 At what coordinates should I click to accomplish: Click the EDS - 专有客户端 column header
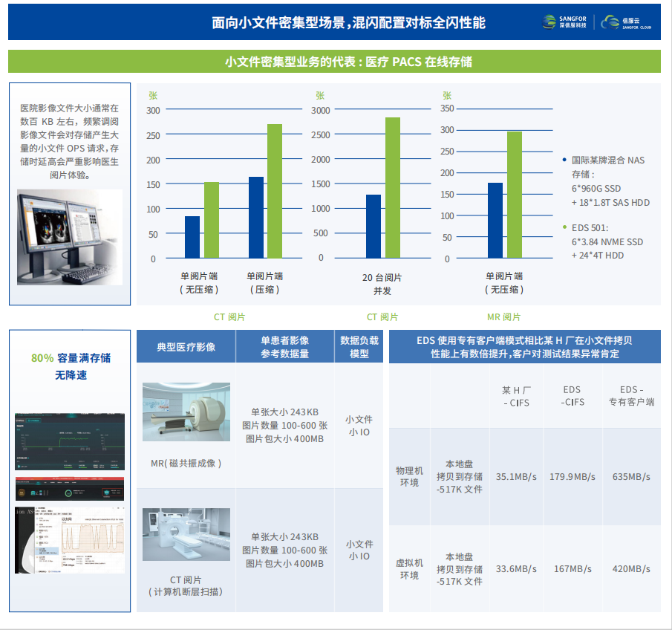coord(631,396)
